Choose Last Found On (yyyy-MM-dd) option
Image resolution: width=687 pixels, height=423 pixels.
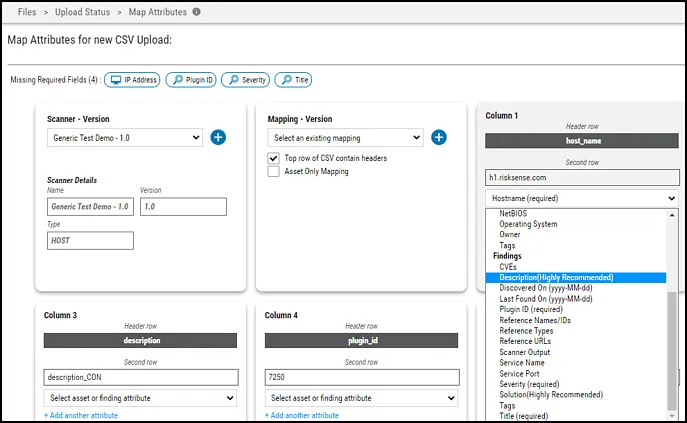pyautogui.click(x=546, y=299)
